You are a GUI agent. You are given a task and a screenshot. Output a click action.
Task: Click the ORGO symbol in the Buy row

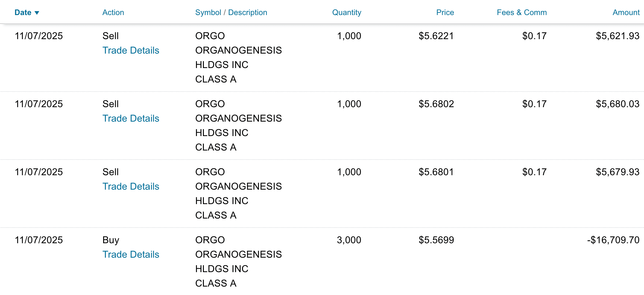(210, 240)
